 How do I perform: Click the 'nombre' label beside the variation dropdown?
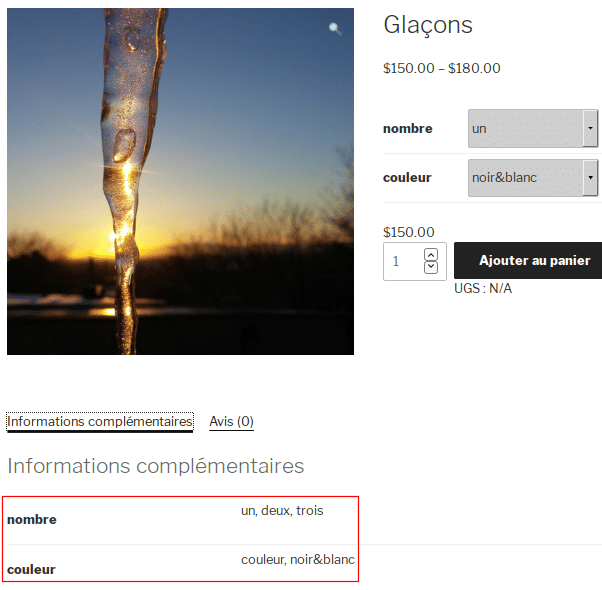coord(408,128)
